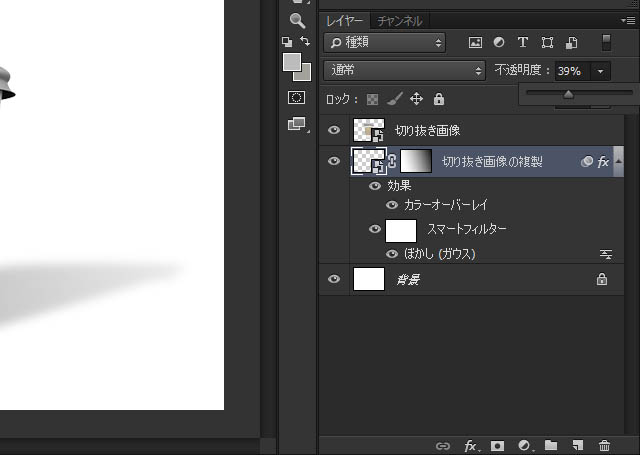Screen dimensions: 640x455
Task: Filter layers by type (T) icon
Action: [523, 43]
